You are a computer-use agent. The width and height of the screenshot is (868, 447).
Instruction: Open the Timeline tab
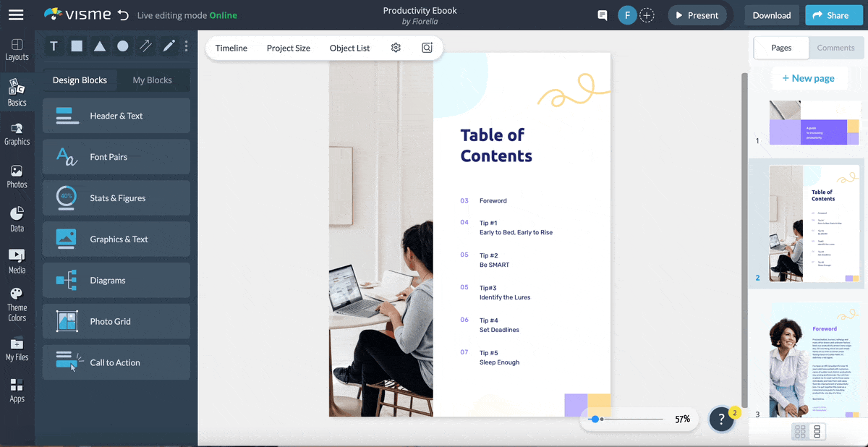coord(231,48)
